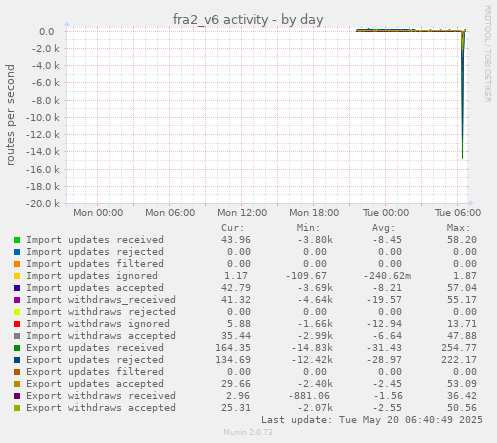The image size is (497, 443).
Task: Click the -19.57 average value
Action: coord(384,300)
